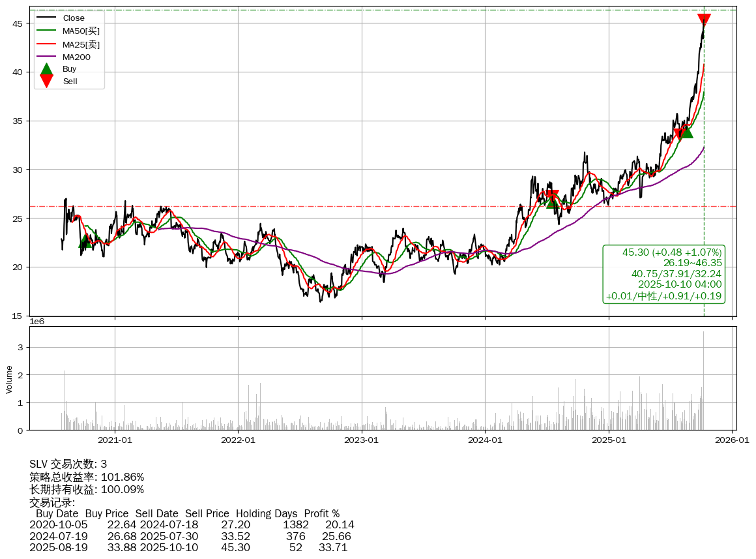
Task: Click the green buy marker from August 2025
Action: click(686, 131)
